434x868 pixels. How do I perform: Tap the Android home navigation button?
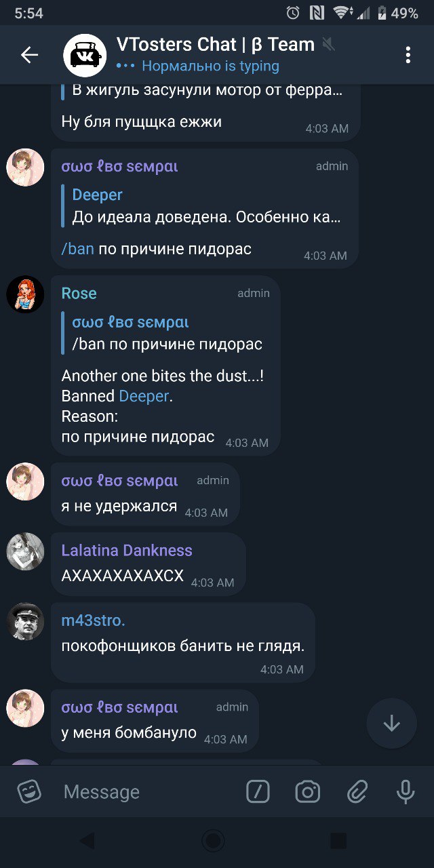coord(213,842)
